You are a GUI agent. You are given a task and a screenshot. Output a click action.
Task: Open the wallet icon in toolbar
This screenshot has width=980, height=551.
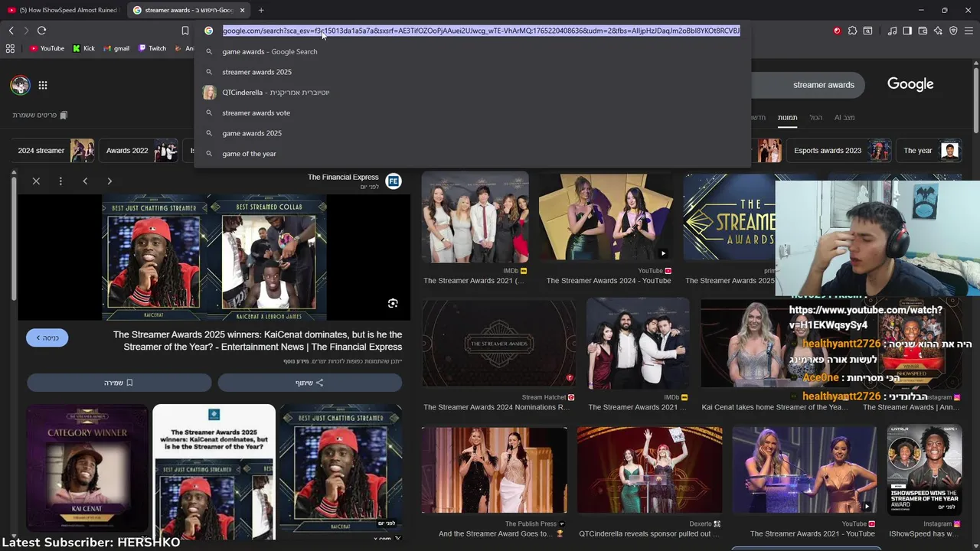[923, 31]
